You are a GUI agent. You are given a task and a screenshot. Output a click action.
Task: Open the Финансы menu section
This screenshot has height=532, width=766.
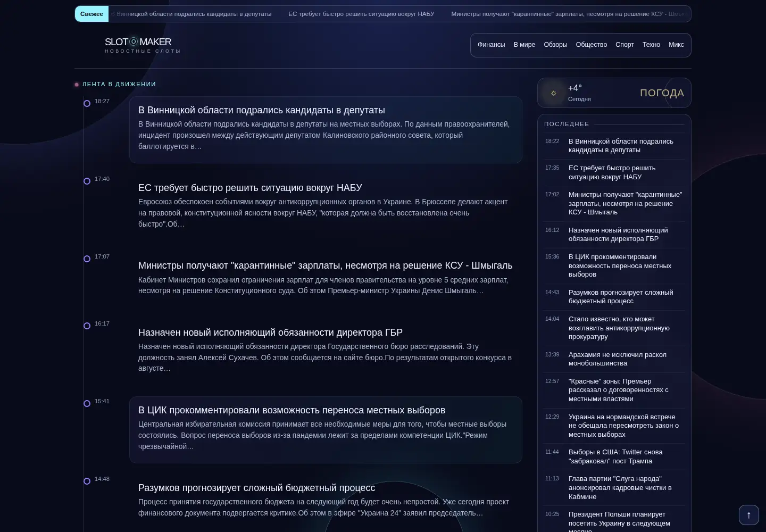491,45
